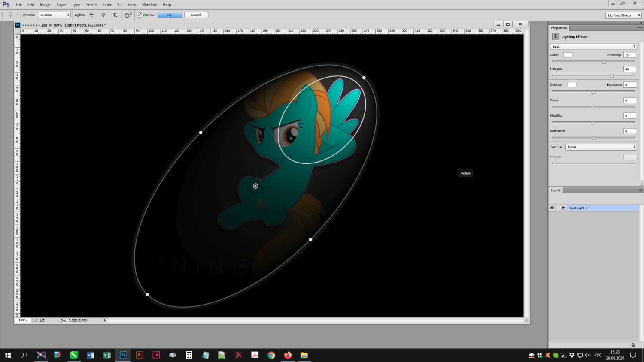644x362 pixels.
Task: Open the Calculator from the taskbar
Action: [x=189, y=355]
